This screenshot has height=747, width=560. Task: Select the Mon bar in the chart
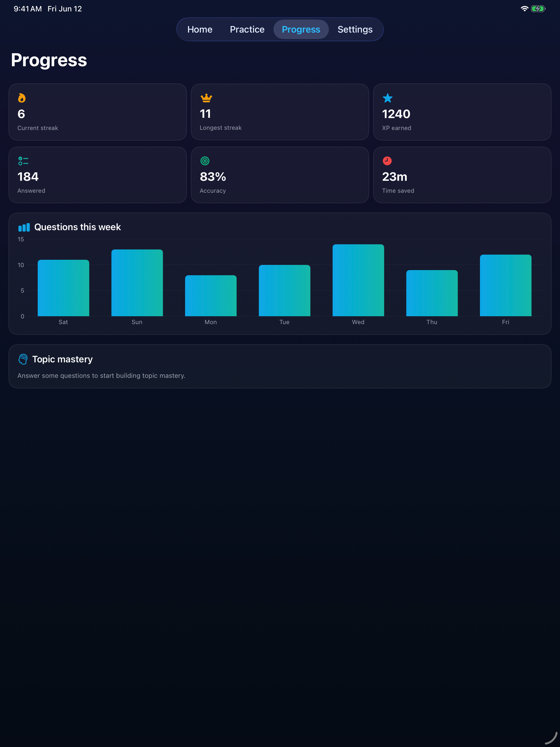point(211,296)
